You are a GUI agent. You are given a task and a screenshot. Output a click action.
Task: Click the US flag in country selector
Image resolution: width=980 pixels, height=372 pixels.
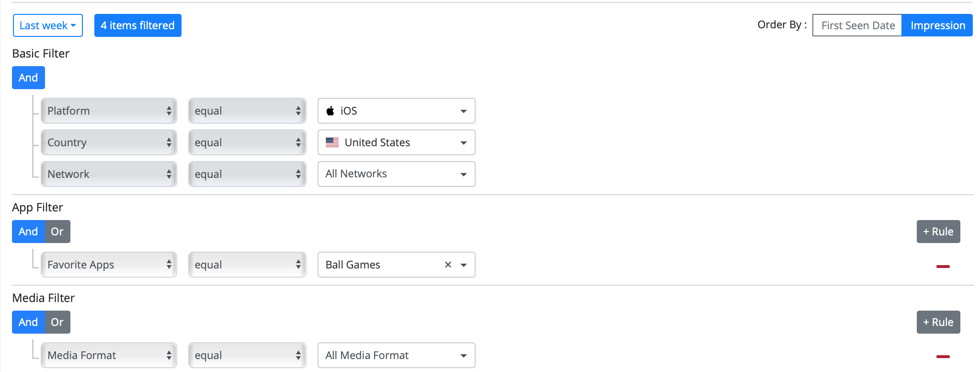tap(332, 142)
